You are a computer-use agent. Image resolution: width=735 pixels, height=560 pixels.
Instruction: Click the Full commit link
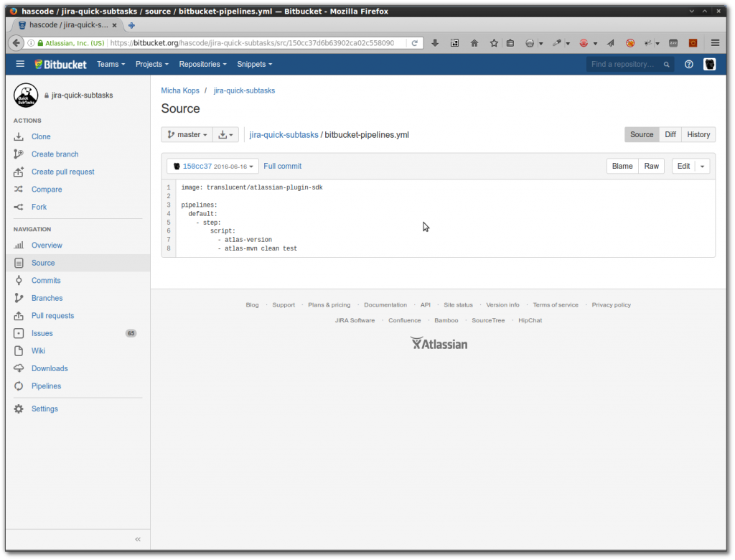point(282,165)
